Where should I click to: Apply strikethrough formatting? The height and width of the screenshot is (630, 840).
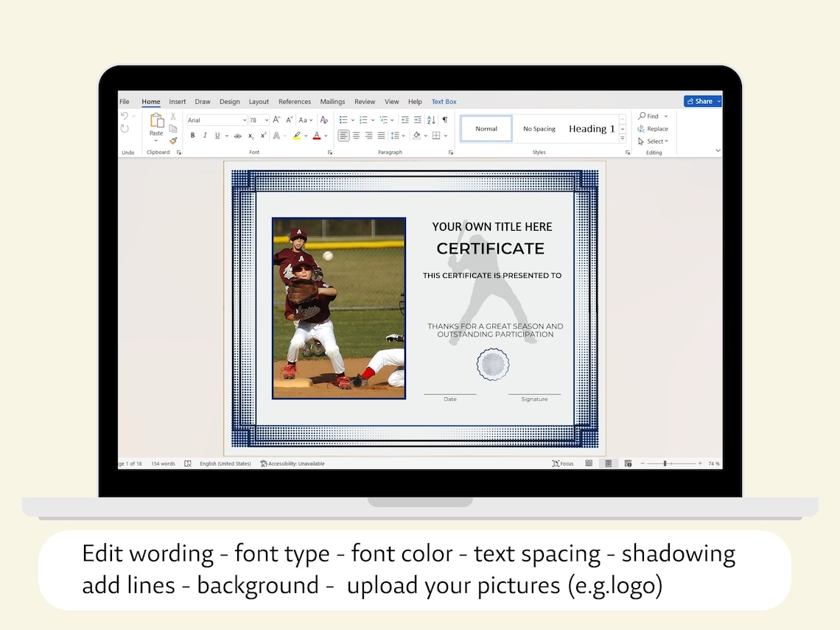click(x=238, y=135)
